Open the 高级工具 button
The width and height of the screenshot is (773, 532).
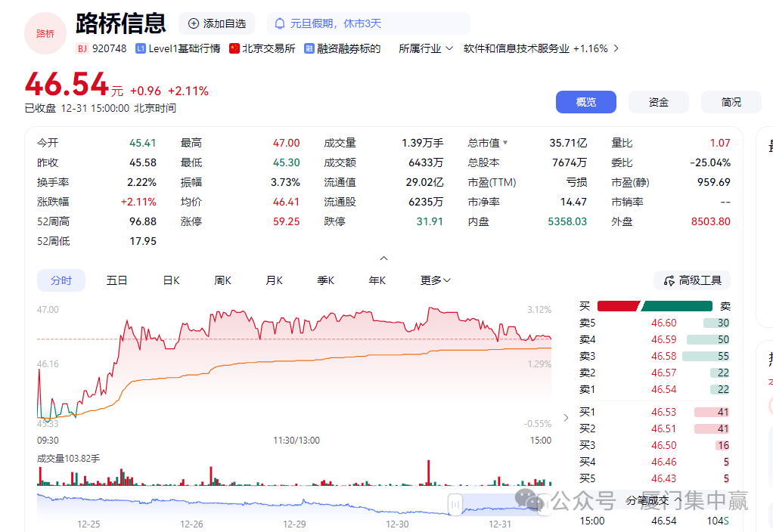(692, 281)
